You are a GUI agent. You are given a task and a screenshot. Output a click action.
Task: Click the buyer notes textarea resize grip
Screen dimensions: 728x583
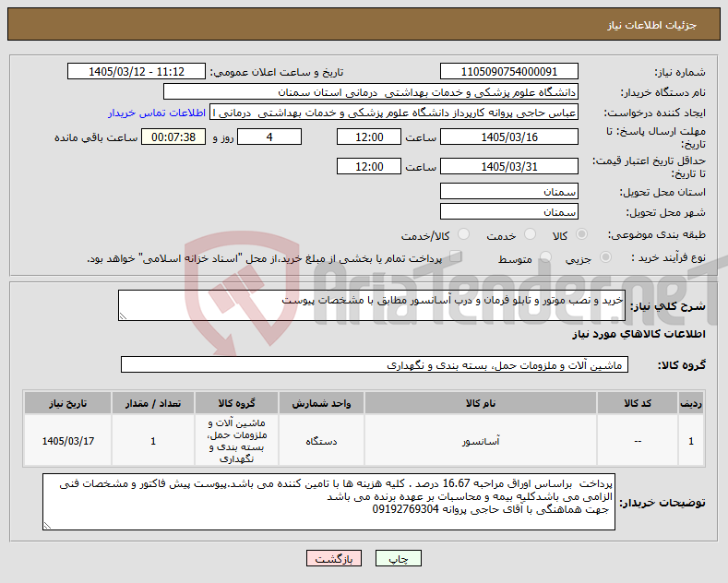47,526
